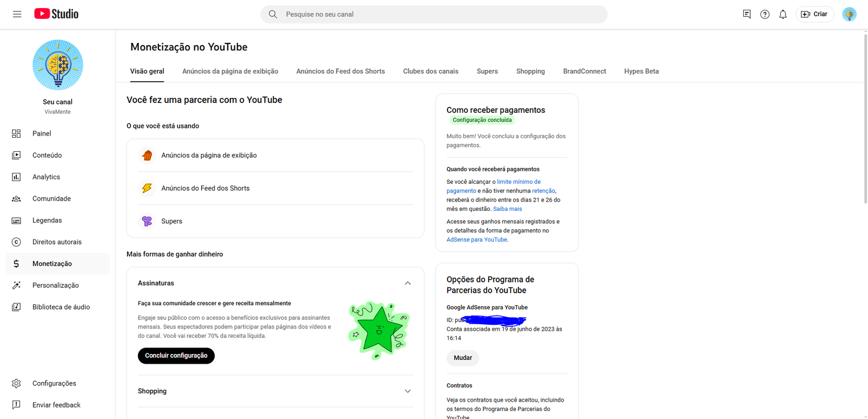Click the green star memberships illustration

(379, 330)
